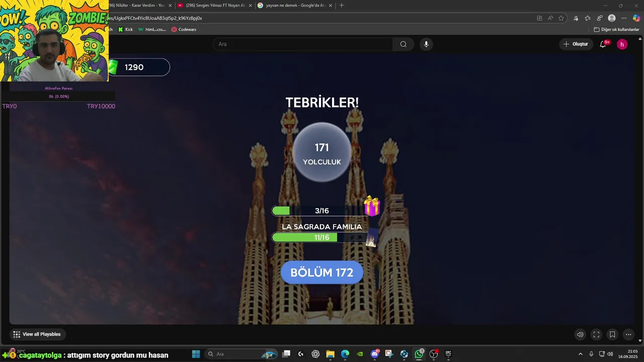Click the read aloud icon in address bar
Viewport: 644px width, 362px height.
click(x=550, y=18)
